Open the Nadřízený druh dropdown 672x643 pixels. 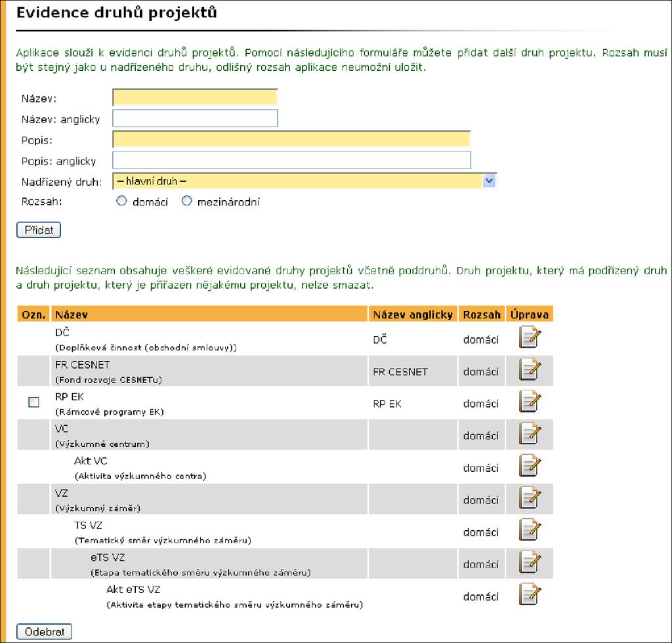304,181
